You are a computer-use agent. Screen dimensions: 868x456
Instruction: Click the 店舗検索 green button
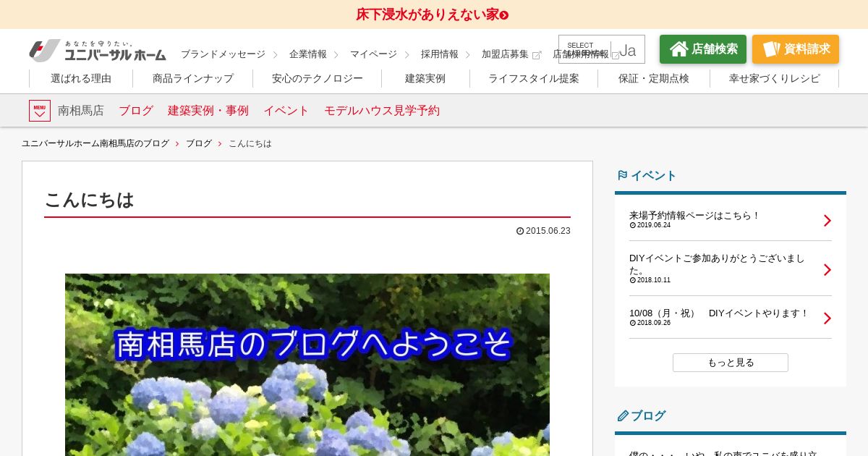pos(703,49)
